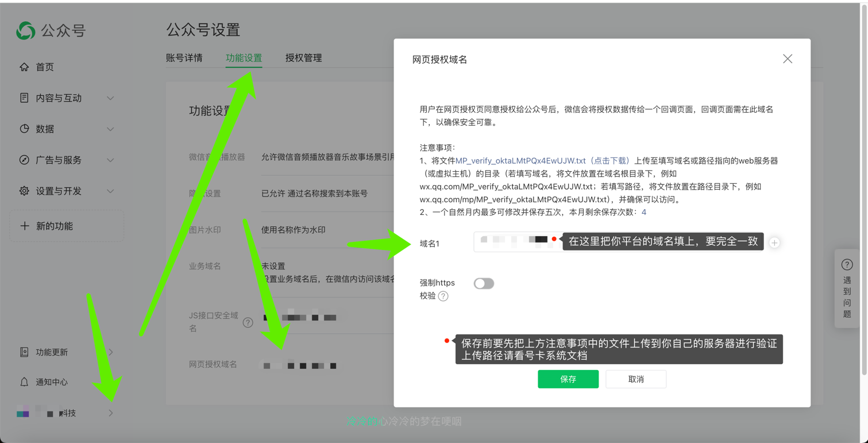Click the 遇到问题 question mark icon
Screen dimensions: 868x443
click(847, 265)
